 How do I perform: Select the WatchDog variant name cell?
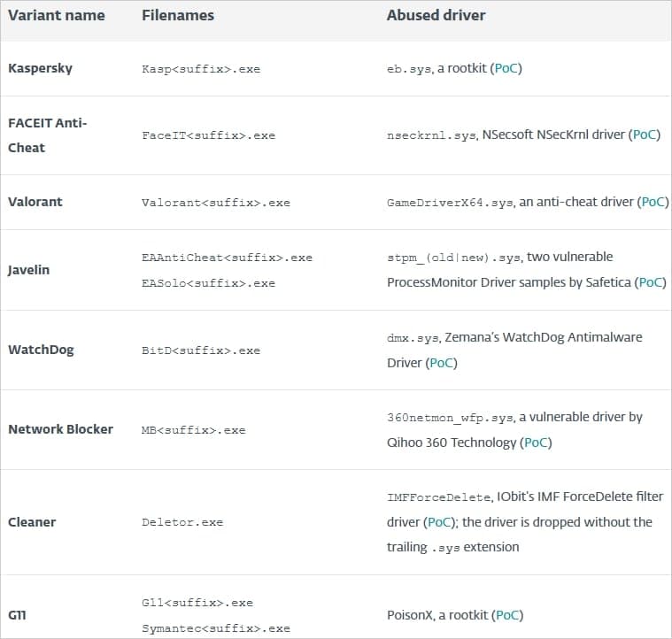[x=41, y=350]
